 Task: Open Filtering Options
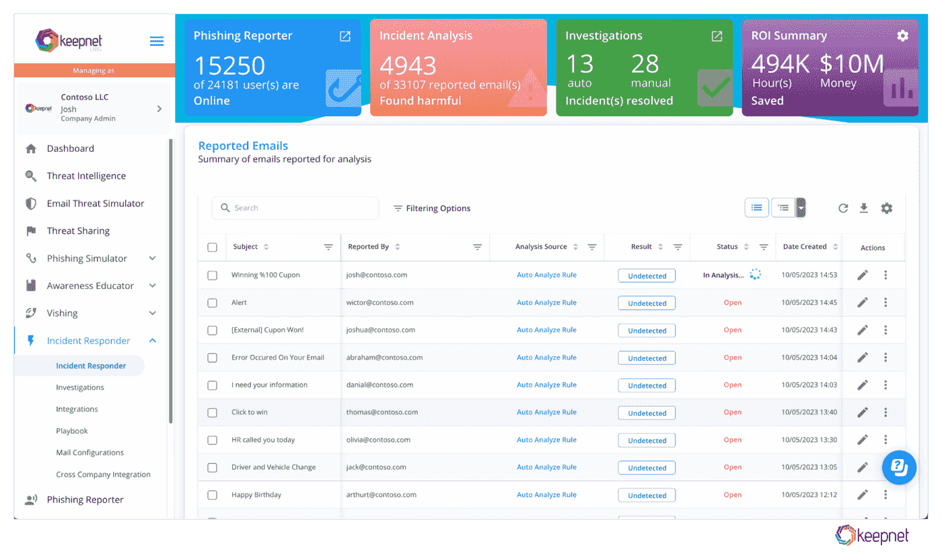pos(432,208)
